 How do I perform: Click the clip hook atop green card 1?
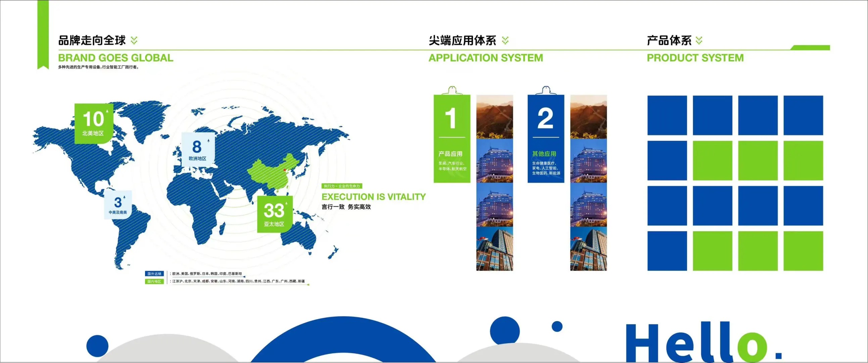click(x=452, y=90)
